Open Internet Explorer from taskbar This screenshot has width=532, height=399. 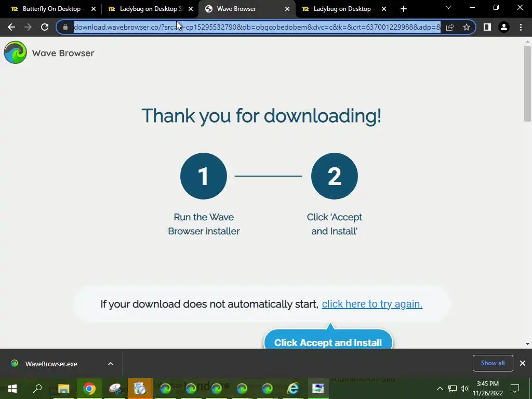293,389
